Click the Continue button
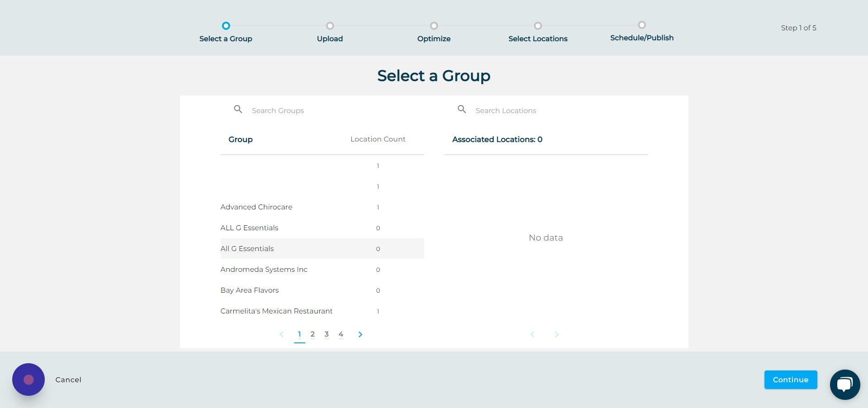868x408 pixels. pyautogui.click(x=791, y=380)
